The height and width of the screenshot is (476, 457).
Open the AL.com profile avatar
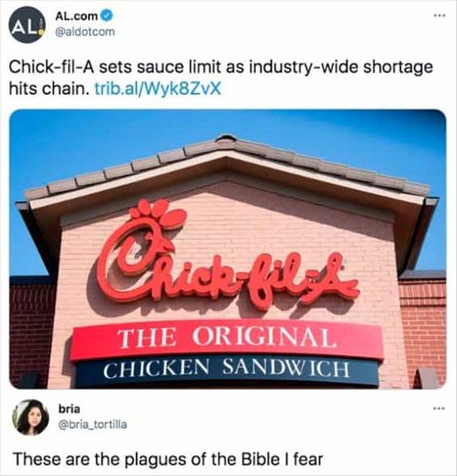[x=27, y=24]
